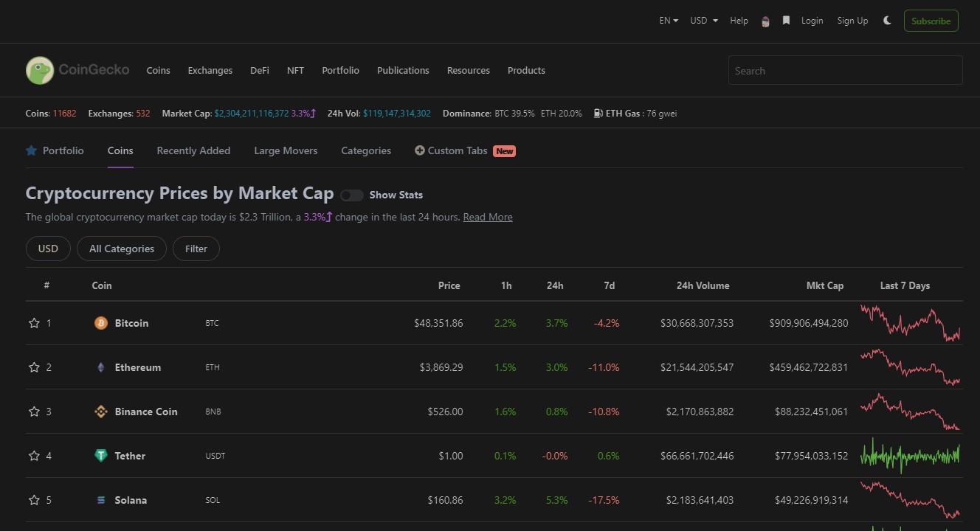Screen dimensions: 980x531
Task: Click the Login link
Action: tap(812, 21)
